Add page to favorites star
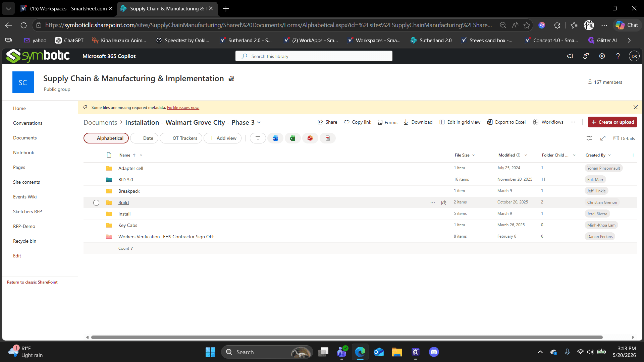 tap(527, 25)
